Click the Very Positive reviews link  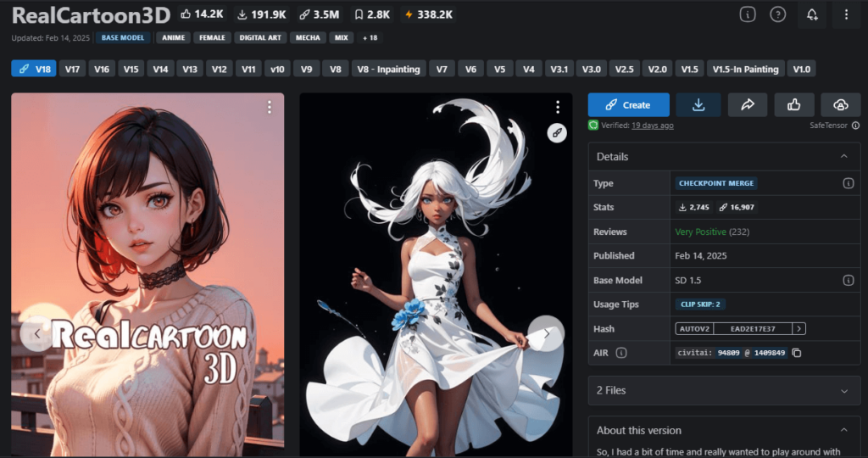pyautogui.click(x=700, y=232)
